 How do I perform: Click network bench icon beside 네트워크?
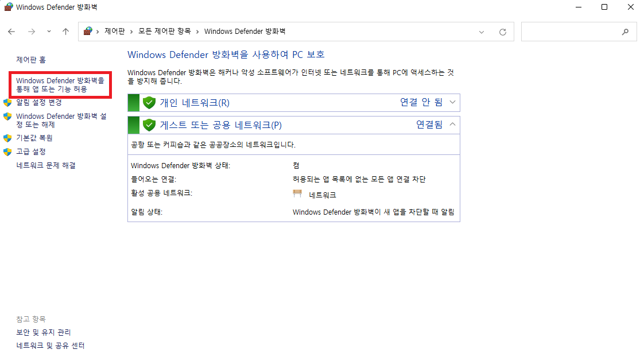[x=297, y=194]
